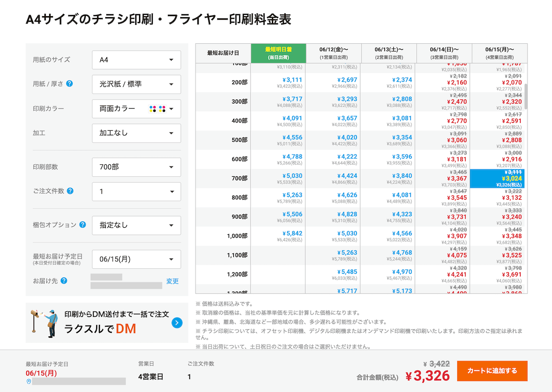Viewport: 552px width, 392px height.
Task: Open the 印刷からDM送付まで一括で注文 banner
Action: tap(107, 323)
